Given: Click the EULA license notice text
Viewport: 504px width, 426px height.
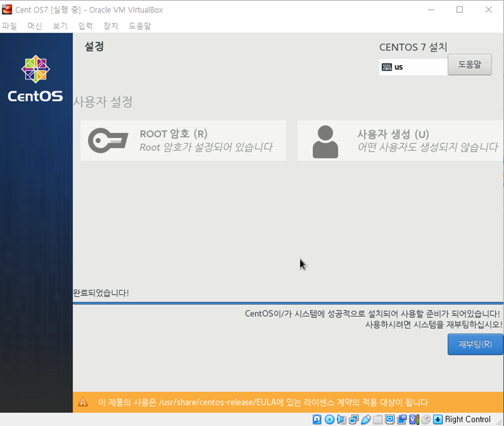Looking at the screenshot, I should [263, 402].
